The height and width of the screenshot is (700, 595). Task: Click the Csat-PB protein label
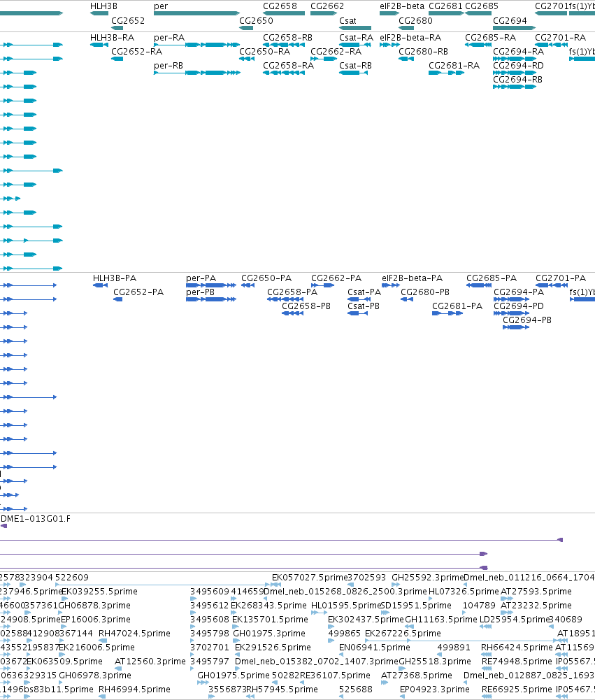pyautogui.click(x=364, y=306)
